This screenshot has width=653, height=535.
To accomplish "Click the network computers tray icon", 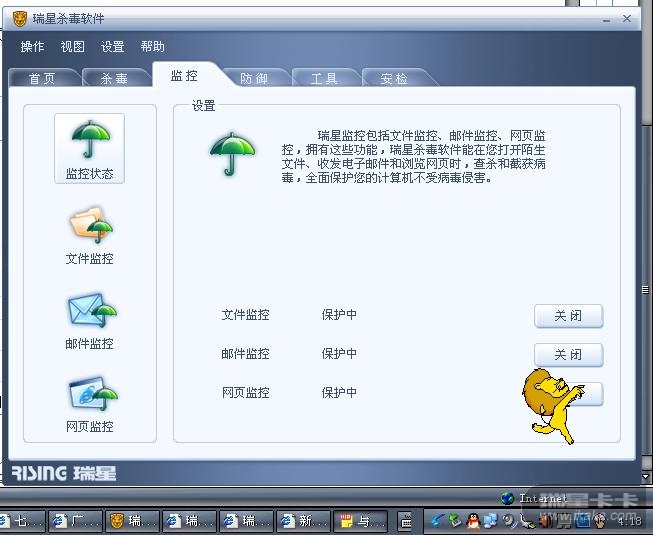I will (491, 521).
